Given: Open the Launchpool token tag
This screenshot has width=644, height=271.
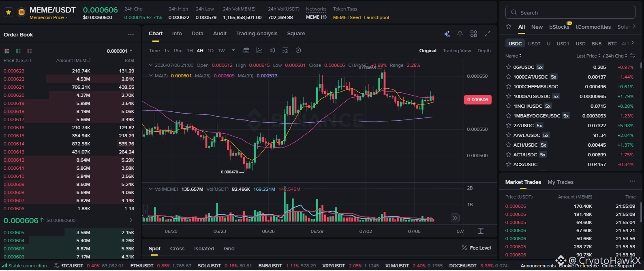Looking at the screenshot, I should pos(377,17).
